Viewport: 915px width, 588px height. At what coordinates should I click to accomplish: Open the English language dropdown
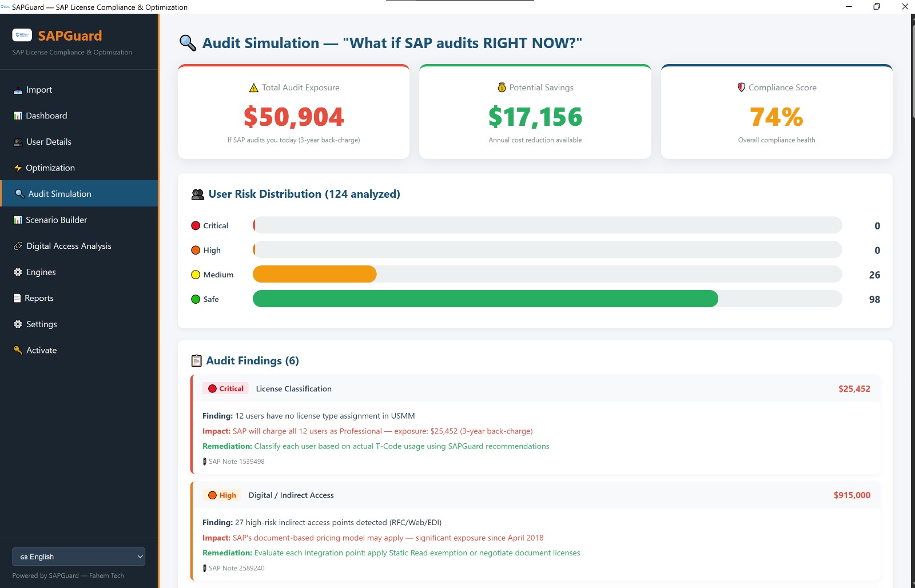78,557
